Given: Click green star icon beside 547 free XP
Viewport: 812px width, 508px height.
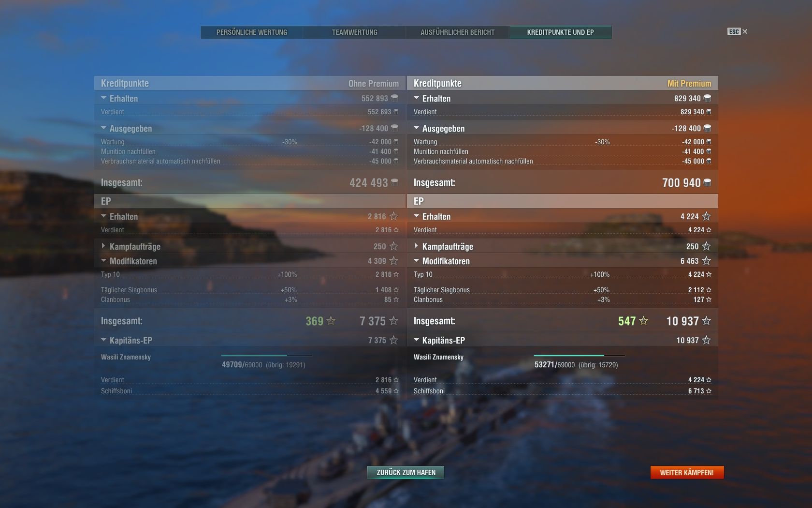Looking at the screenshot, I should (x=643, y=320).
